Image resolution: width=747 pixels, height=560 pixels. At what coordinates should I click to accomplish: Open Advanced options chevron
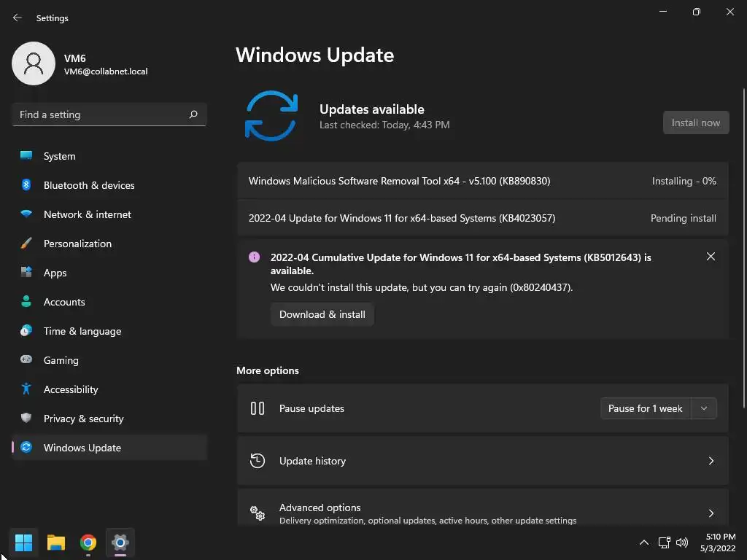[711, 513]
